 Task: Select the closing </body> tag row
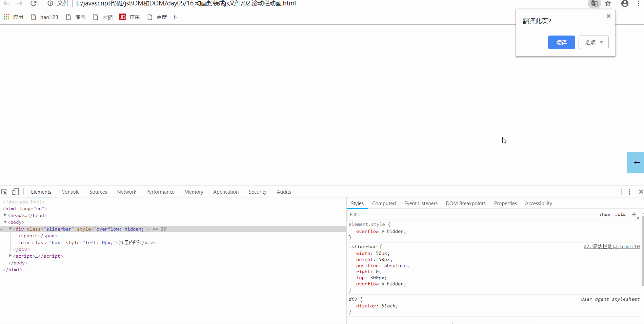point(18,263)
